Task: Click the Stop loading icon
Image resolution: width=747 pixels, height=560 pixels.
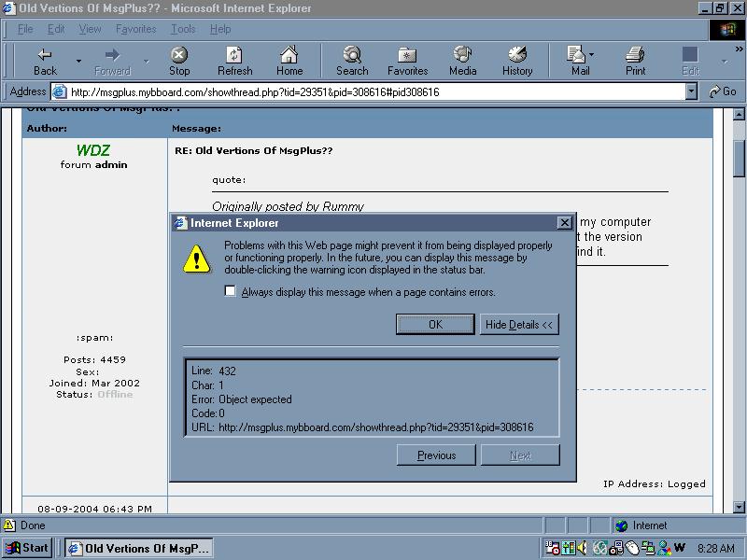Action: (x=179, y=55)
